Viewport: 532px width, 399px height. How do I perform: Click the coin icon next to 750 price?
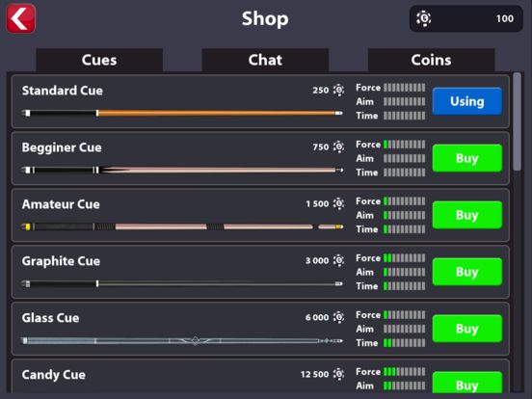coord(338,146)
